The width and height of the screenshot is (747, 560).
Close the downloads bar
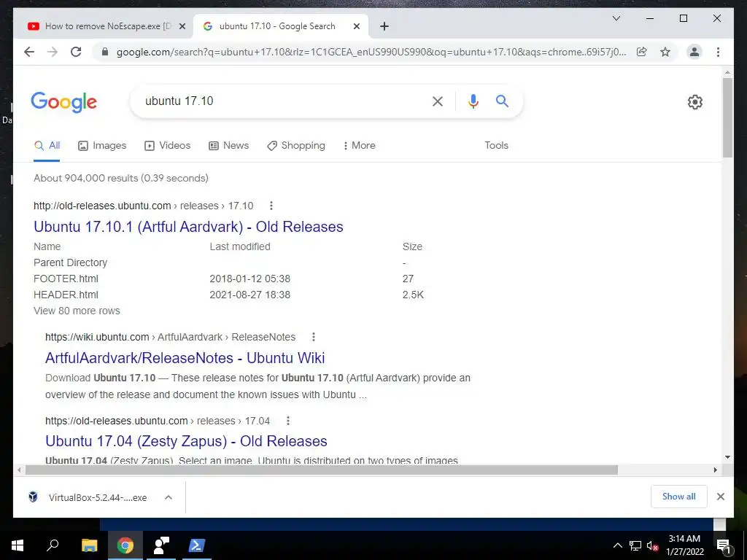click(x=720, y=497)
